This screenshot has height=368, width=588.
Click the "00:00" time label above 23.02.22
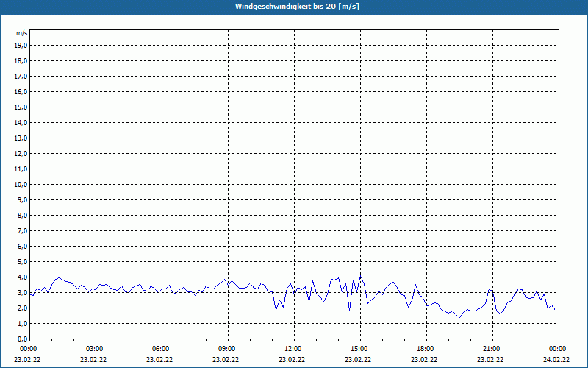click(28, 349)
